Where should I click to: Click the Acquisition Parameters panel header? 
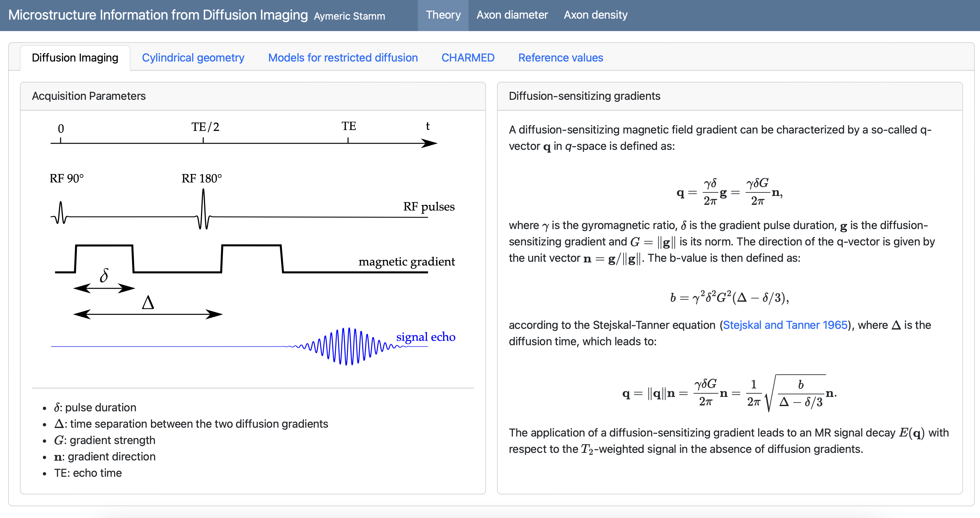89,96
